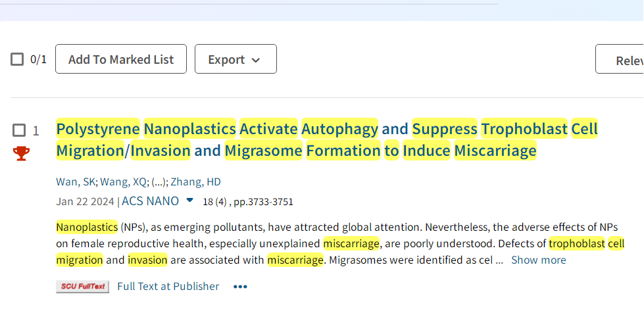Click the abstract text beginning with Nanoplastics (NPs)
The width and height of the screenshot is (644, 311).
340,244
